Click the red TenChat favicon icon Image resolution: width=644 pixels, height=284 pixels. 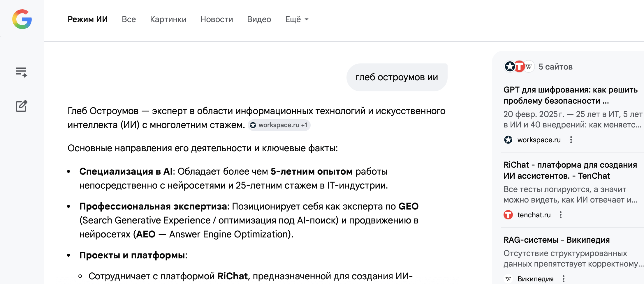coord(508,215)
